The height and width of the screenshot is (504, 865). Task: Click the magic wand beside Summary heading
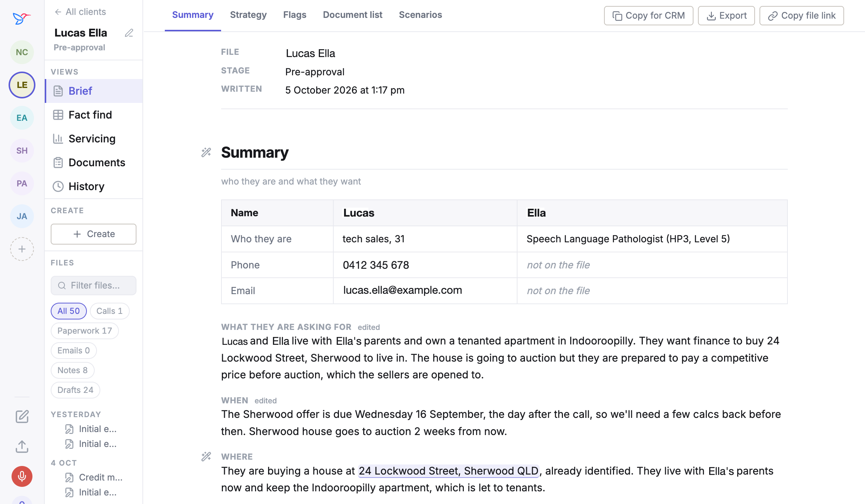[206, 152]
